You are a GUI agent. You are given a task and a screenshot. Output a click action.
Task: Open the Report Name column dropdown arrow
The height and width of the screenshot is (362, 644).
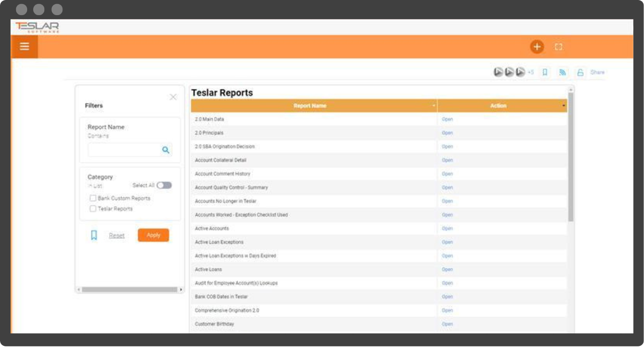point(434,106)
